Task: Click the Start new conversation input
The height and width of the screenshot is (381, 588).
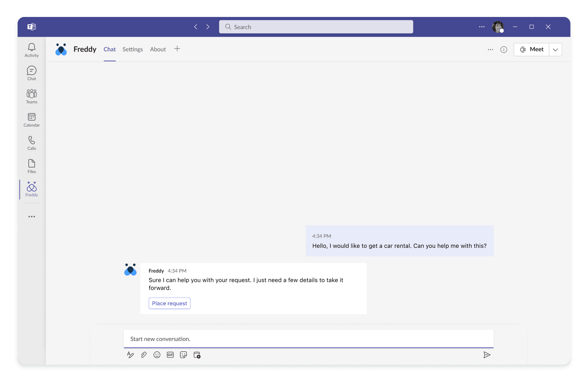Action: (309, 339)
